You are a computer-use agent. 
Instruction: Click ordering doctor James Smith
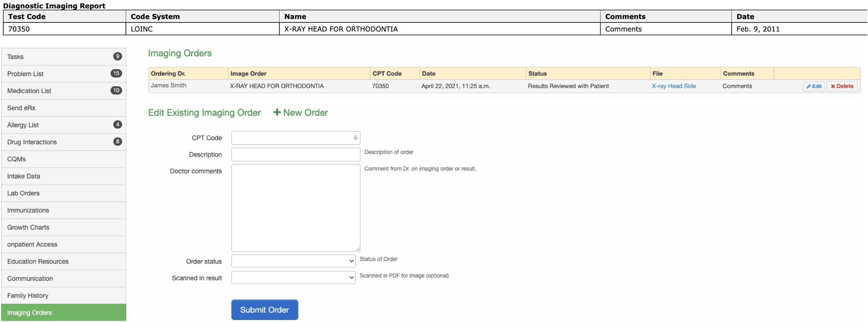pyautogui.click(x=168, y=86)
